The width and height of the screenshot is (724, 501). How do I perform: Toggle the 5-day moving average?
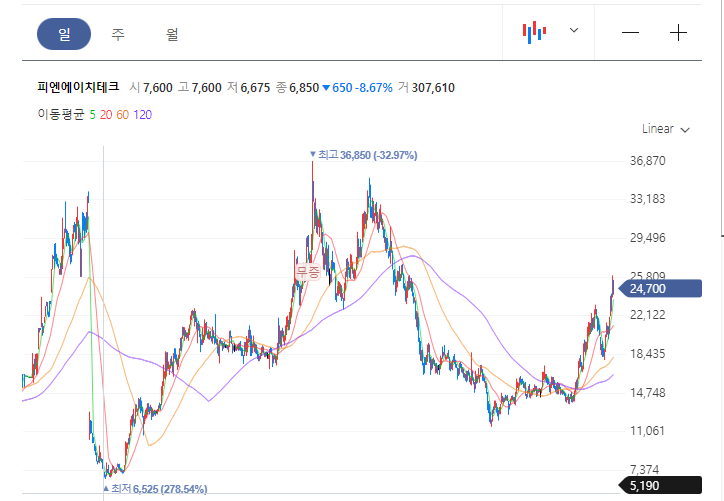tap(92, 115)
